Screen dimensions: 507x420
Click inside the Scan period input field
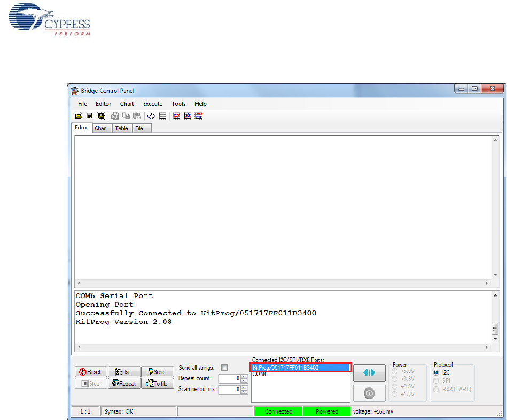click(229, 390)
